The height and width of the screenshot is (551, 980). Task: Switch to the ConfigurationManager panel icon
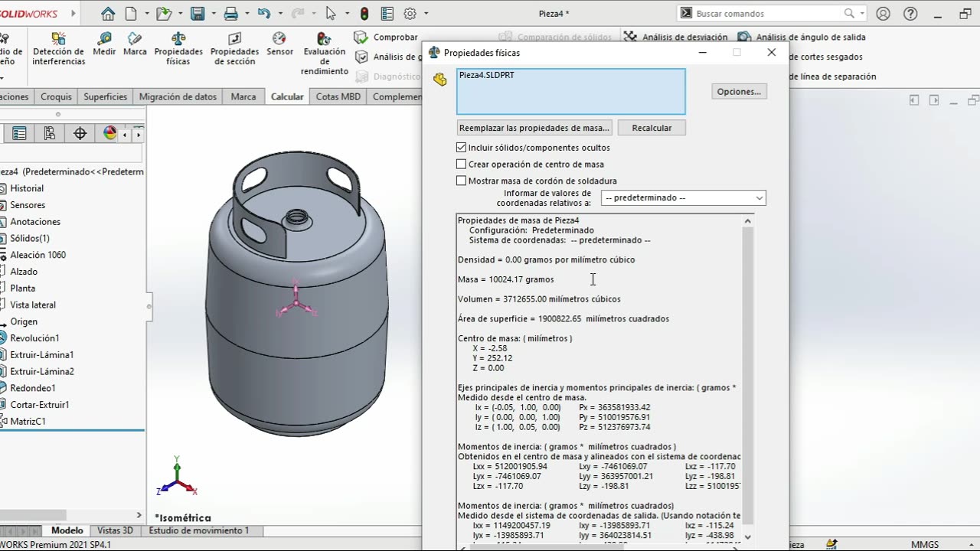tap(50, 133)
